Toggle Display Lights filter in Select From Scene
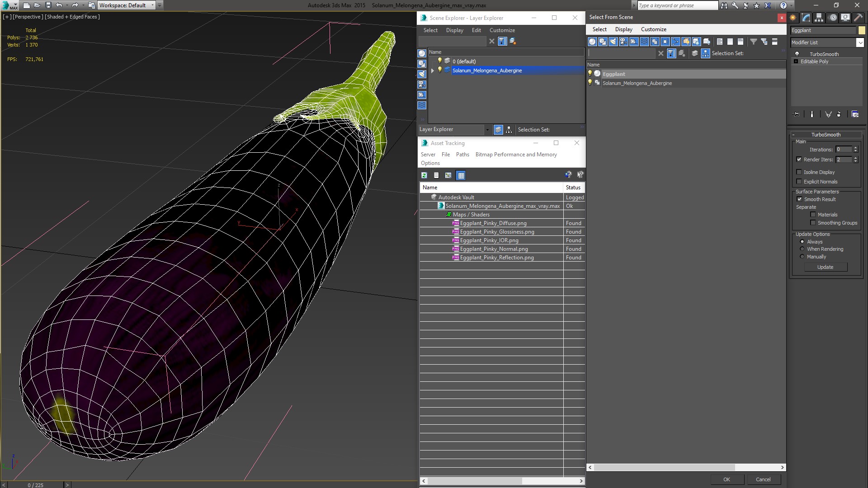Image resolution: width=868 pixels, height=488 pixels. click(x=613, y=42)
